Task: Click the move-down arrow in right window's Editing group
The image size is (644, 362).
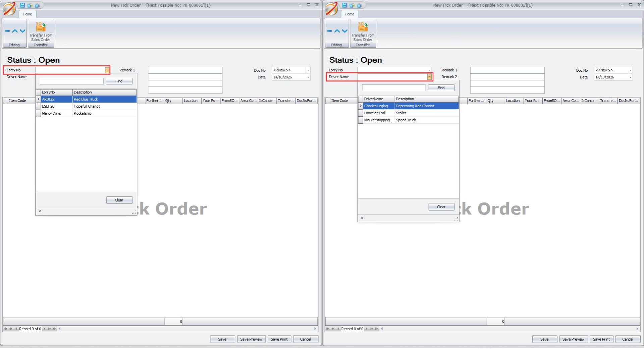Action: pyautogui.click(x=345, y=31)
